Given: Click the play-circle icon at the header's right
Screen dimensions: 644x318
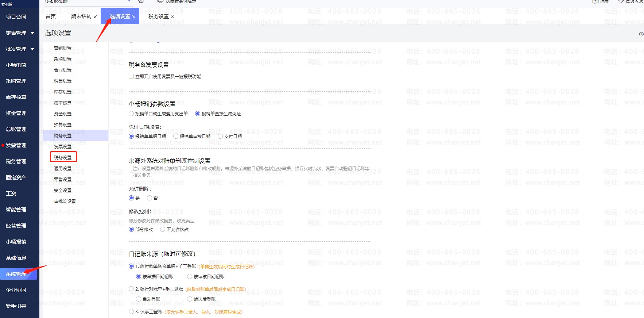Looking at the screenshot, I should [x=641, y=34].
